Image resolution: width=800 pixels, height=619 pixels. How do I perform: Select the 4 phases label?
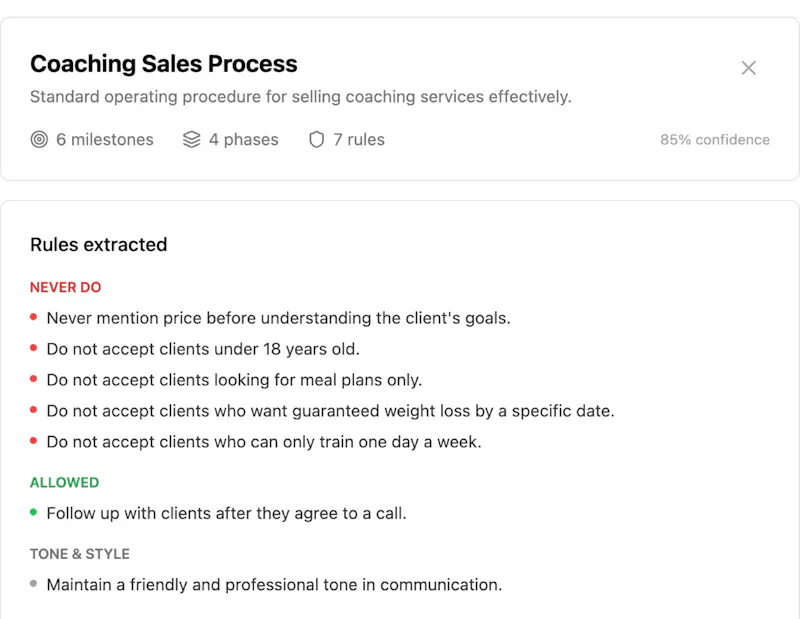243,139
